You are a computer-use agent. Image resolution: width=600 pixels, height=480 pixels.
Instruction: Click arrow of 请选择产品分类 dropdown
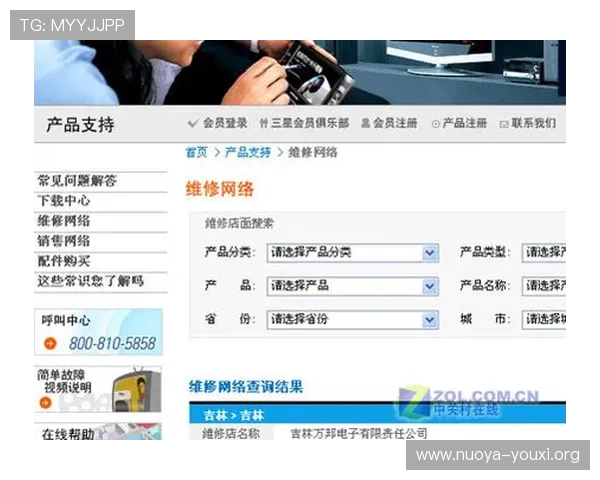(430, 253)
